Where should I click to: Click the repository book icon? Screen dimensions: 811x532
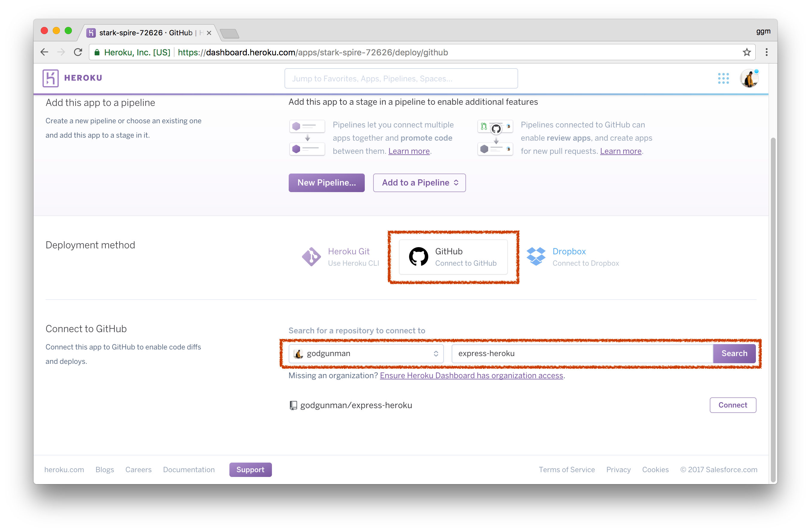click(x=293, y=405)
